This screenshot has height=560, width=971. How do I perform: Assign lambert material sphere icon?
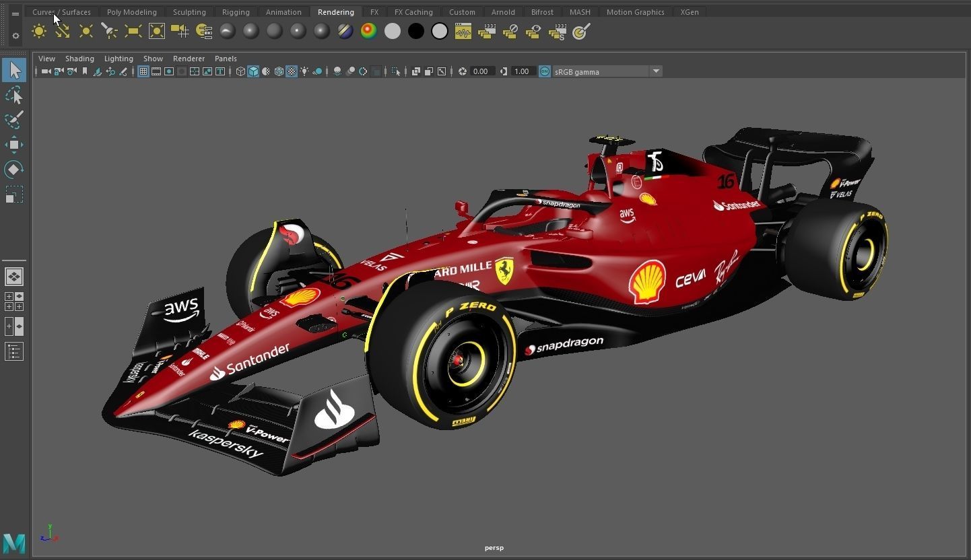pyautogui.click(x=275, y=32)
